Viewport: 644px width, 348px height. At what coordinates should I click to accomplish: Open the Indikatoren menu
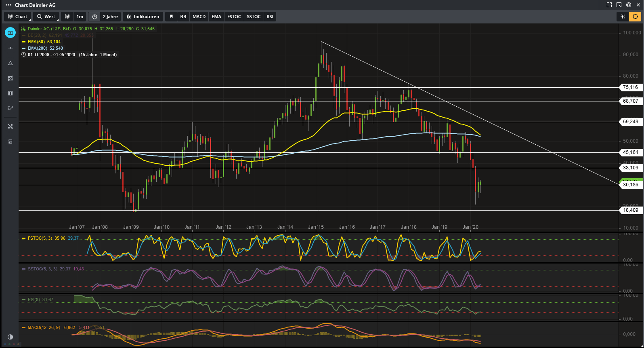(x=143, y=17)
